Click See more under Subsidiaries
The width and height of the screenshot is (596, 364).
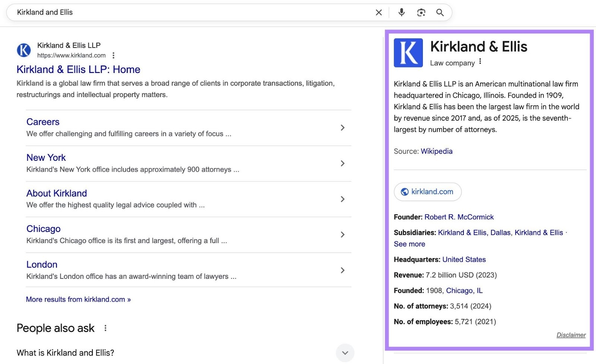pyautogui.click(x=409, y=244)
